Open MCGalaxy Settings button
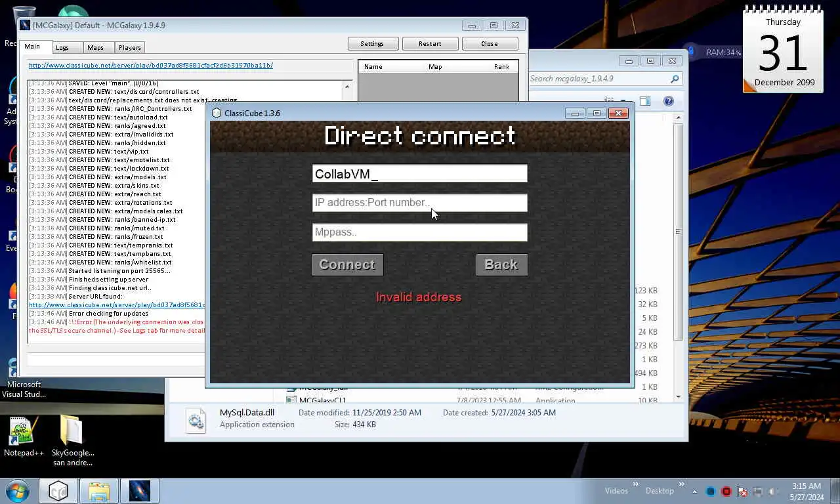The width and height of the screenshot is (840, 504). pos(372,43)
